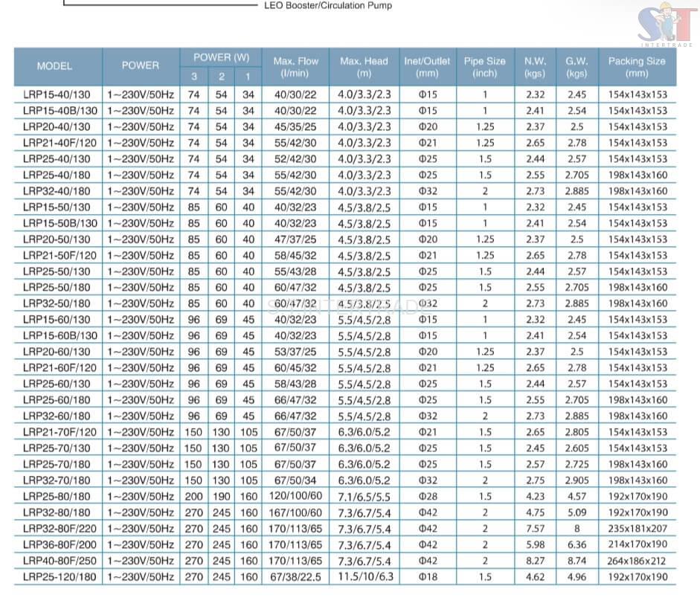Click the Φ28 inlet/outlet cell

(x=427, y=497)
